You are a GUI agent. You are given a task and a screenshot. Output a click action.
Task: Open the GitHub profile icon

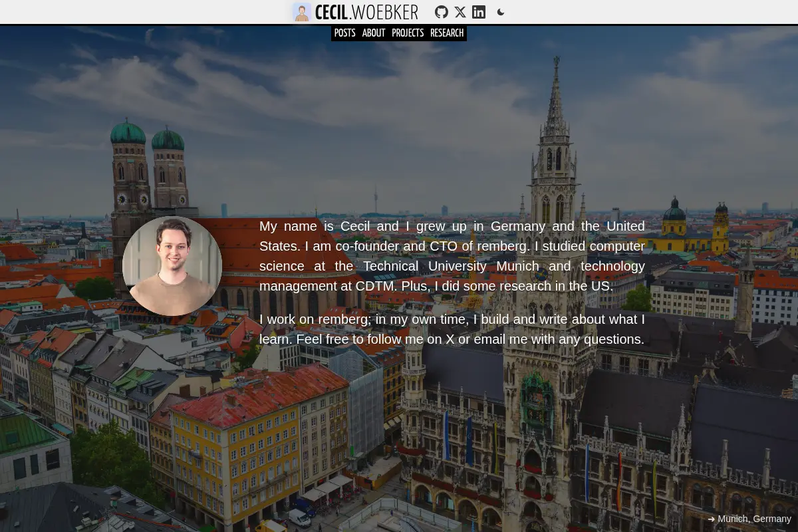pyautogui.click(x=442, y=12)
